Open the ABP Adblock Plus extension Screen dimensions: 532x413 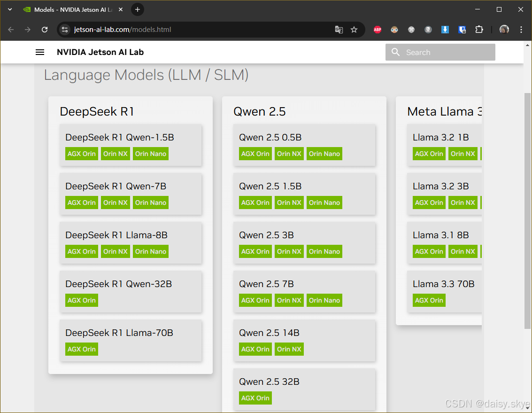[378, 30]
